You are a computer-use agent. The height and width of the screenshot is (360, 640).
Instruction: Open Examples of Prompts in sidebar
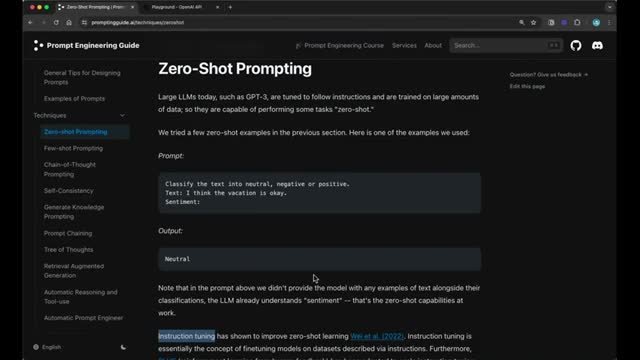click(74, 99)
